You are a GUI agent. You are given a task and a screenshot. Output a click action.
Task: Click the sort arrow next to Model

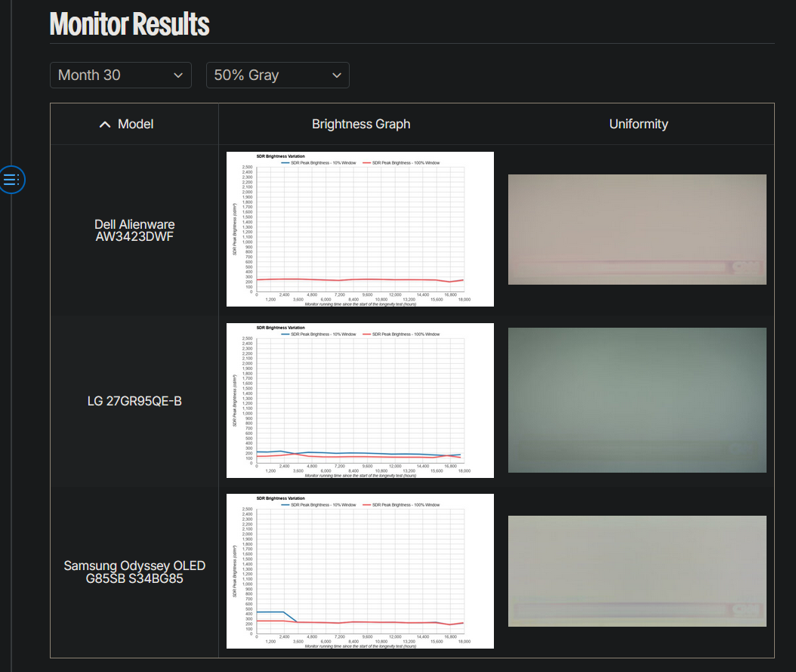pos(105,125)
